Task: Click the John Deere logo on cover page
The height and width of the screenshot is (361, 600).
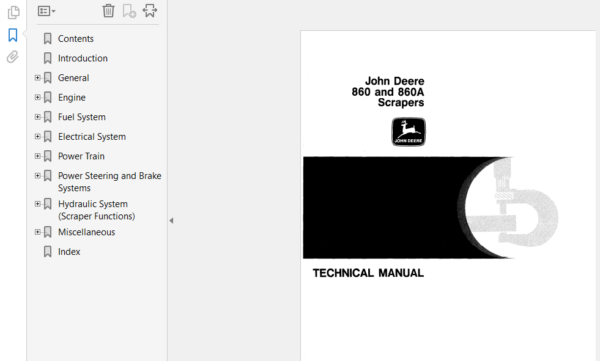Action: click(x=408, y=132)
